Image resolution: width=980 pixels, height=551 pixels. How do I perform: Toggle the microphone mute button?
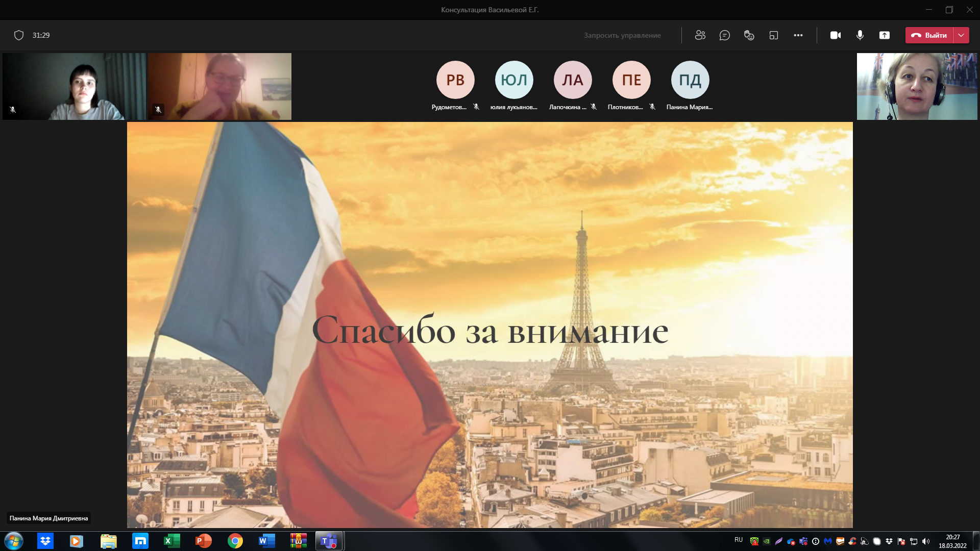tap(860, 35)
